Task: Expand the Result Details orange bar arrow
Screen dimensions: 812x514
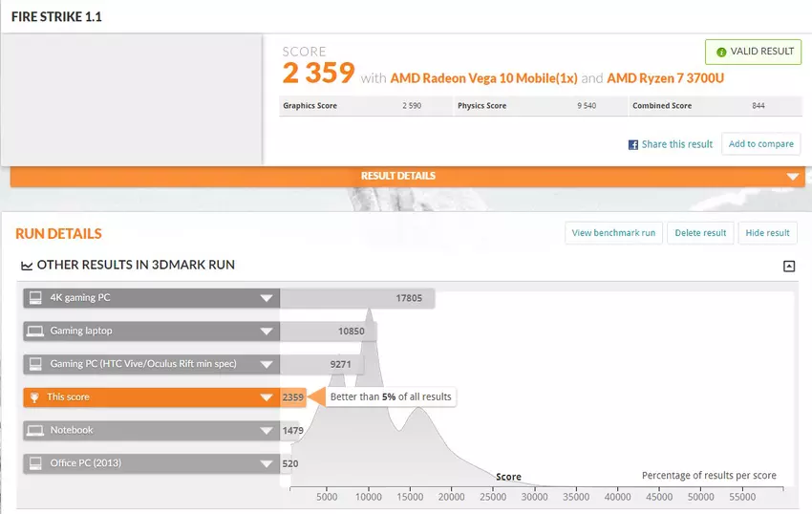Action: 791,177
